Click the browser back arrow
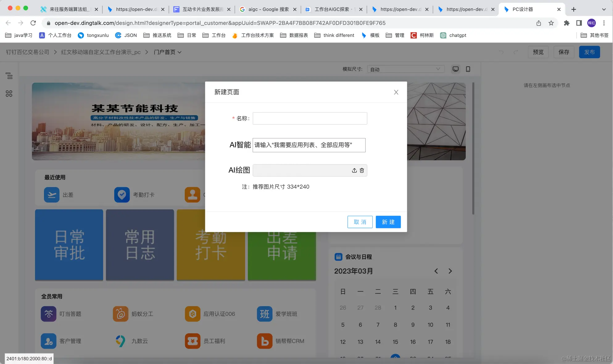This screenshot has height=364, width=613. point(8,23)
